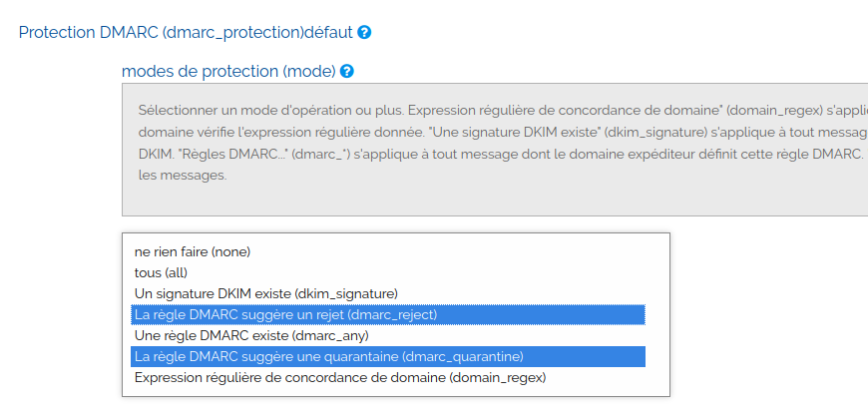This screenshot has height=420, width=868.
Task: Click the 'modes de protection (mode)' label
Action: click(x=227, y=72)
